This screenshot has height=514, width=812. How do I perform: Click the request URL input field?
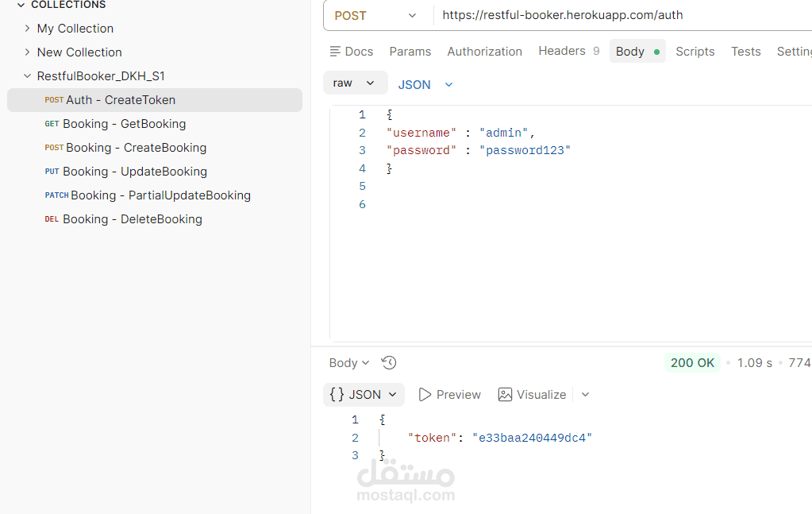coord(619,15)
